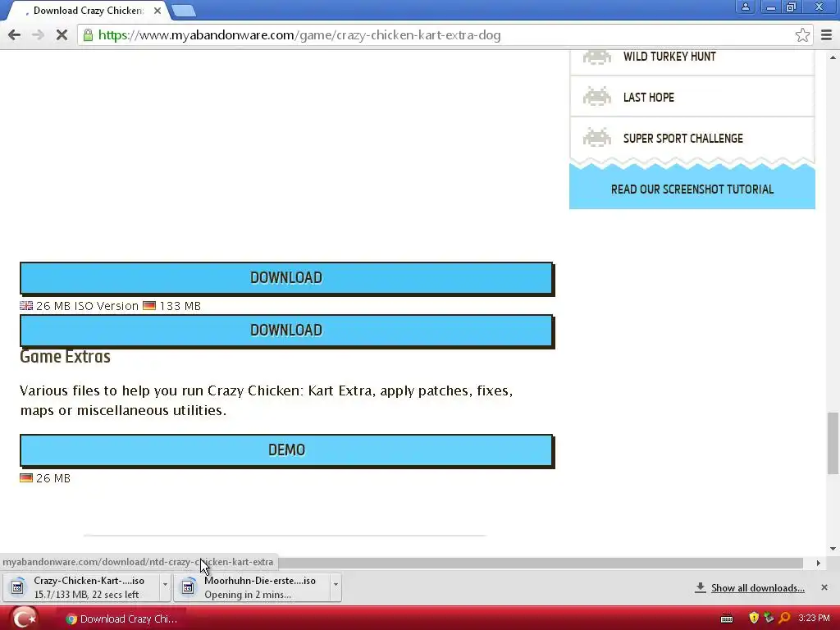Click the '133 MB' size label
The width and height of the screenshot is (840, 630).
tap(180, 306)
